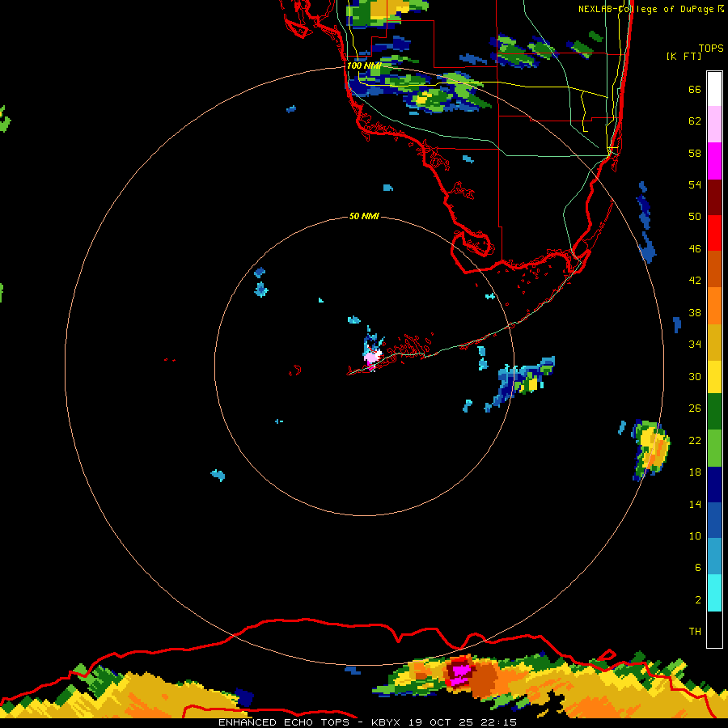Click the legend value 22
The image size is (728, 728).
(x=695, y=440)
